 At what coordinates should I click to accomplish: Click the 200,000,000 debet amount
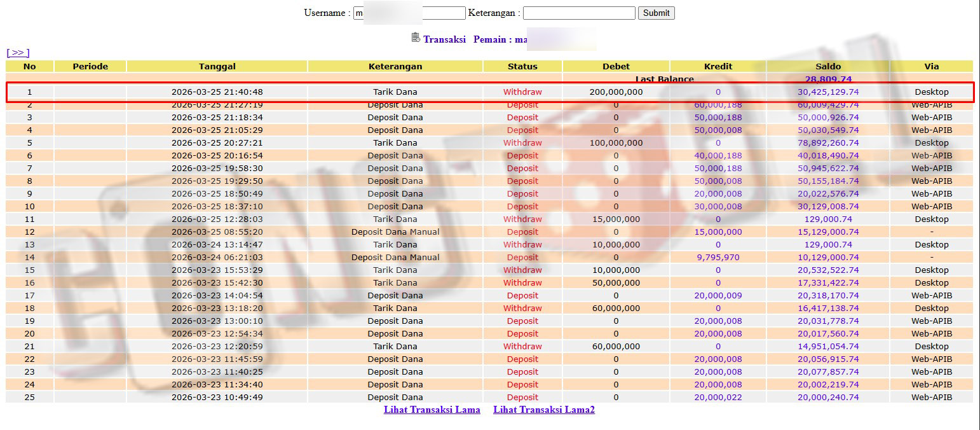pyautogui.click(x=616, y=92)
